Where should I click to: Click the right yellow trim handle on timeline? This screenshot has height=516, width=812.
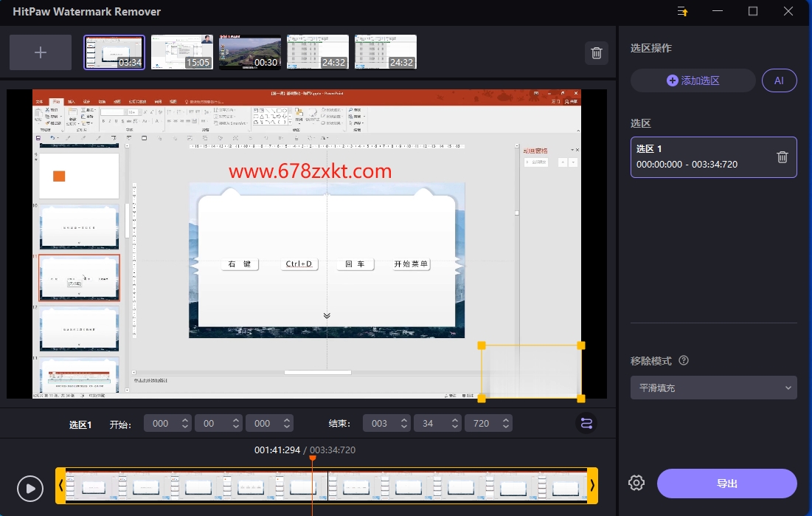click(x=592, y=486)
